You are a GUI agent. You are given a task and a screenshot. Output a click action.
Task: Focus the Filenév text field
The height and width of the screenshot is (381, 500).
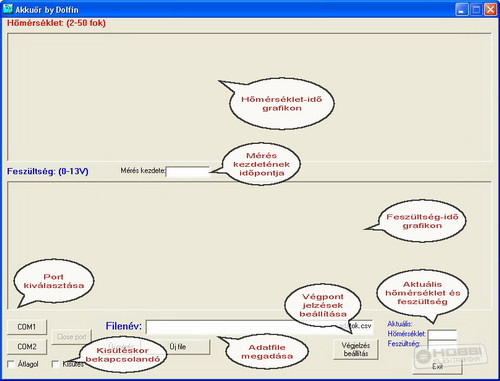click(259, 327)
